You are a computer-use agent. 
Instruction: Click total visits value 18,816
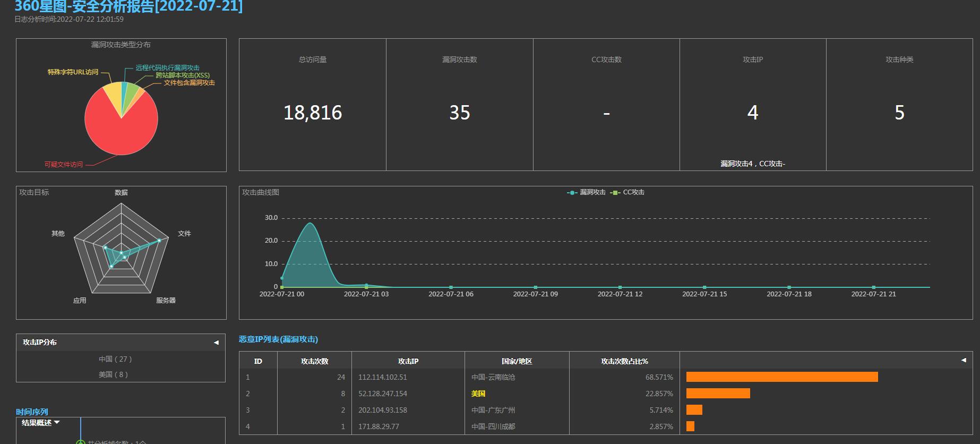pyautogui.click(x=313, y=113)
